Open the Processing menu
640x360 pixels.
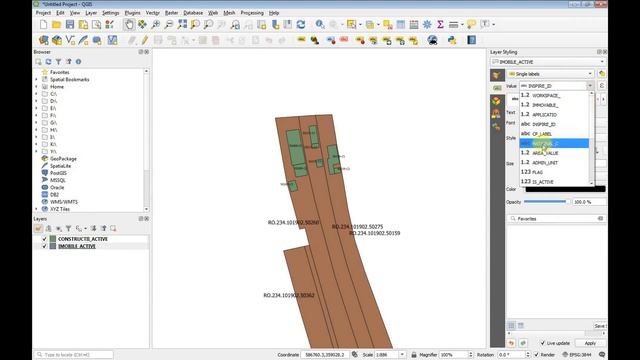pos(252,13)
